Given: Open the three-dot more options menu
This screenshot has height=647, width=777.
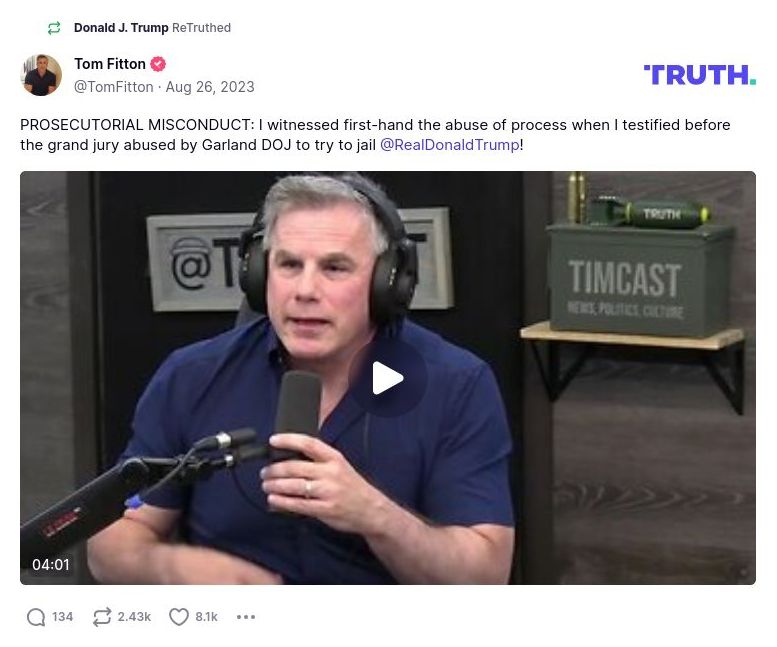Looking at the screenshot, I should [x=246, y=617].
